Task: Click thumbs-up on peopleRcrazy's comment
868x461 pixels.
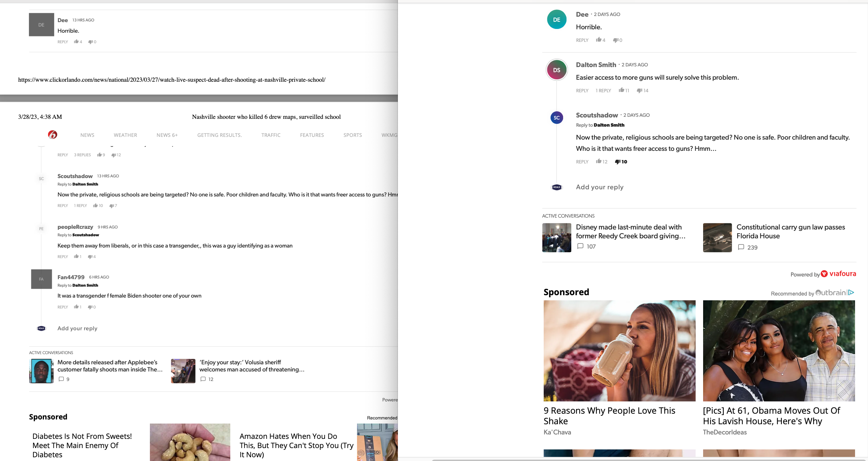Action: [76, 256]
